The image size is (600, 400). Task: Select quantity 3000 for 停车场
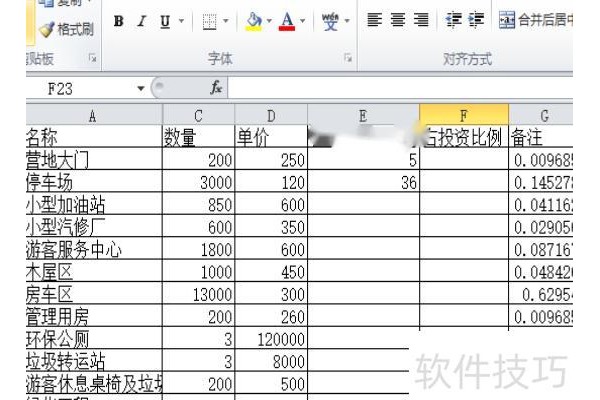pos(199,181)
